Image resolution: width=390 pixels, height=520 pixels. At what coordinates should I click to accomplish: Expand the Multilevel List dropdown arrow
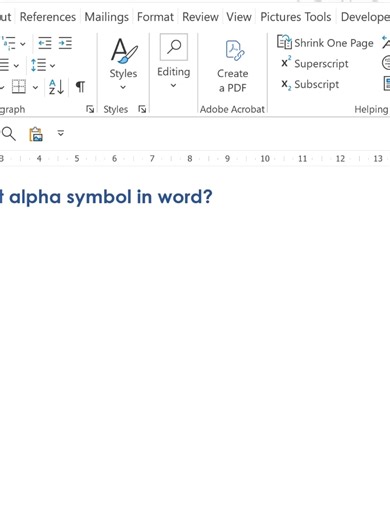tap(23, 44)
